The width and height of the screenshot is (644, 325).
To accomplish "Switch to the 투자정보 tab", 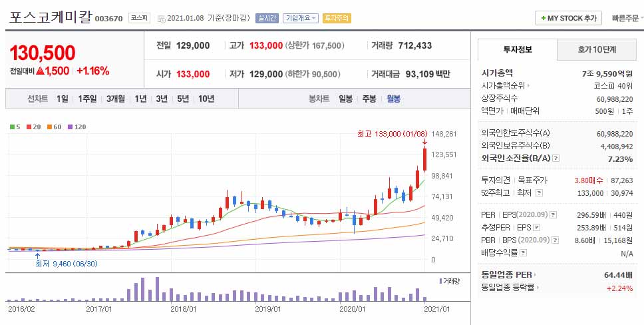I will click(518, 50).
